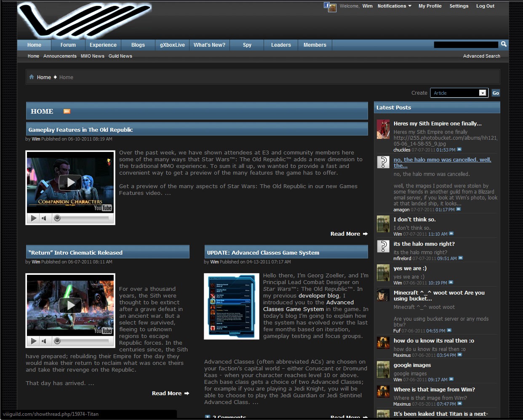Click mfirelord's question-mark avatar
Screen dimensions: 523x420
click(383, 246)
